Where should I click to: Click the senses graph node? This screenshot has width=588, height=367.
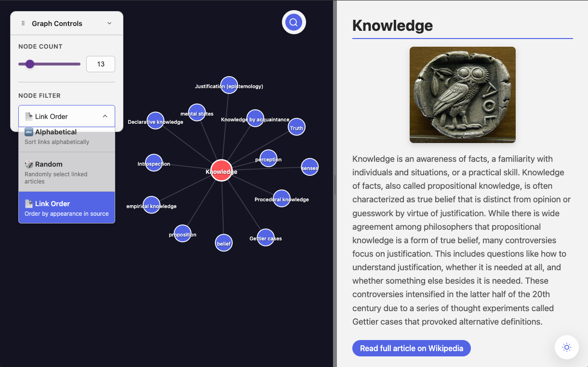tap(309, 167)
